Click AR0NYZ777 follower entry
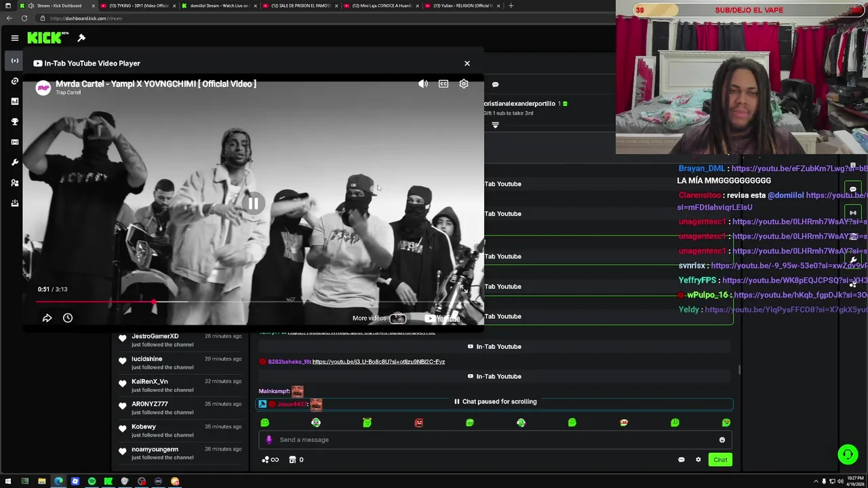Viewport: 868px width, 488px height. 180,408
